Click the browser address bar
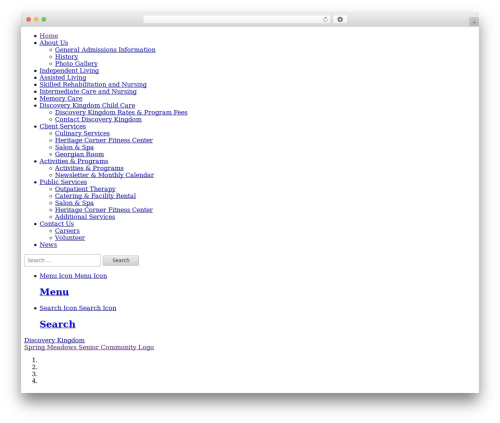500x423 pixels. click(236, 20)
